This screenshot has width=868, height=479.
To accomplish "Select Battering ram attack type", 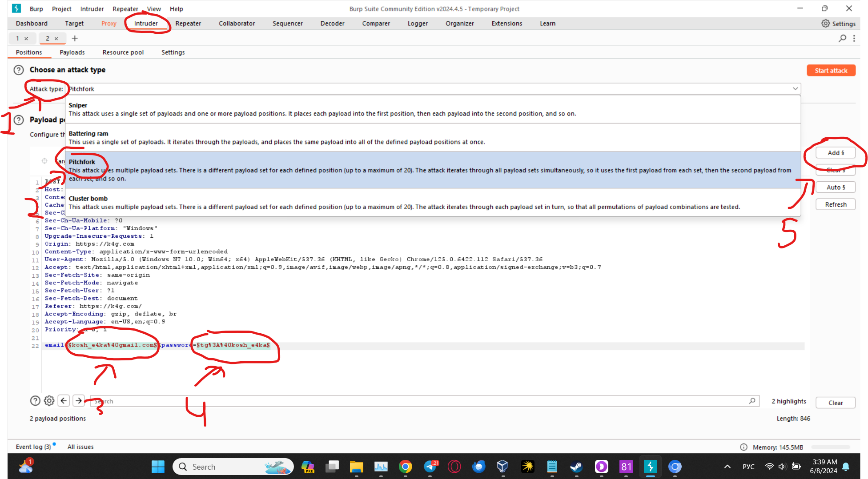I will [x=433, y=138].
